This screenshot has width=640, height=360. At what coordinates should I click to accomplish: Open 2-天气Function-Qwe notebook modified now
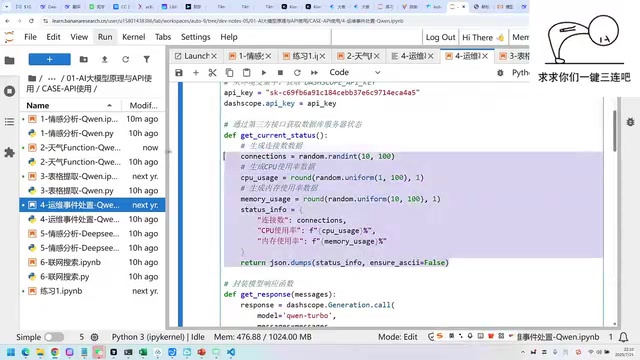93,148
